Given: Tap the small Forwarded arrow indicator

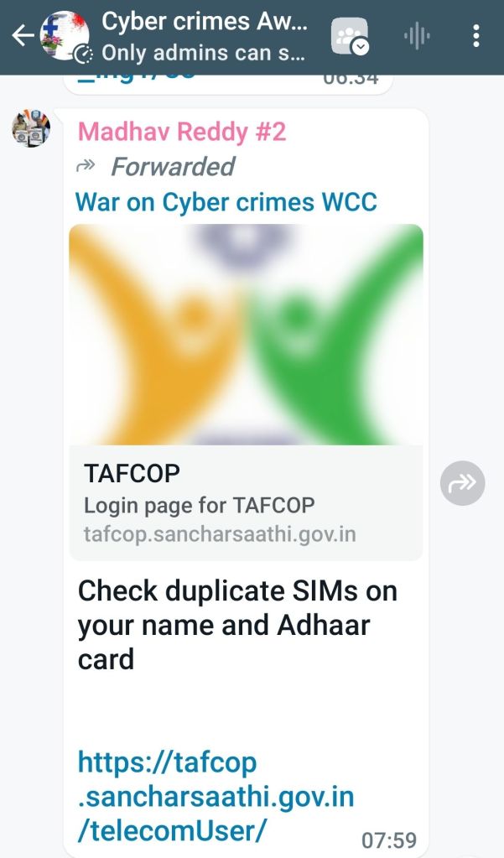Looking at the screenshot, I should click(x=86, y=166).
